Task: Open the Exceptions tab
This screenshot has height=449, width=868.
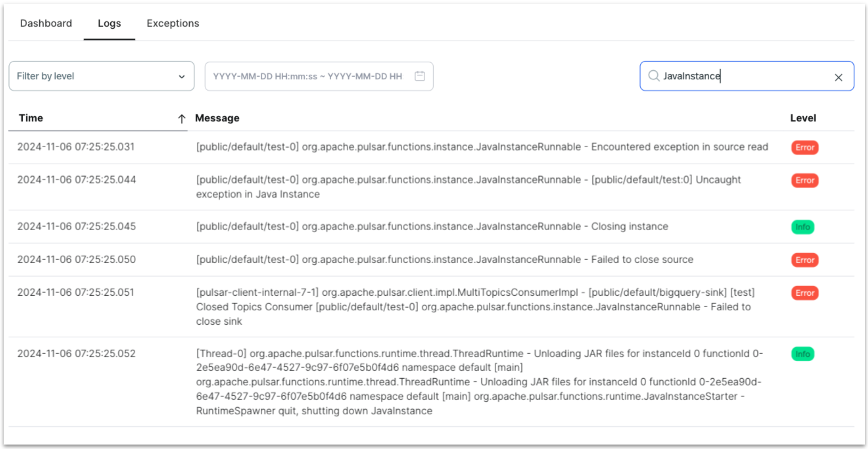Action: (173, 23)
